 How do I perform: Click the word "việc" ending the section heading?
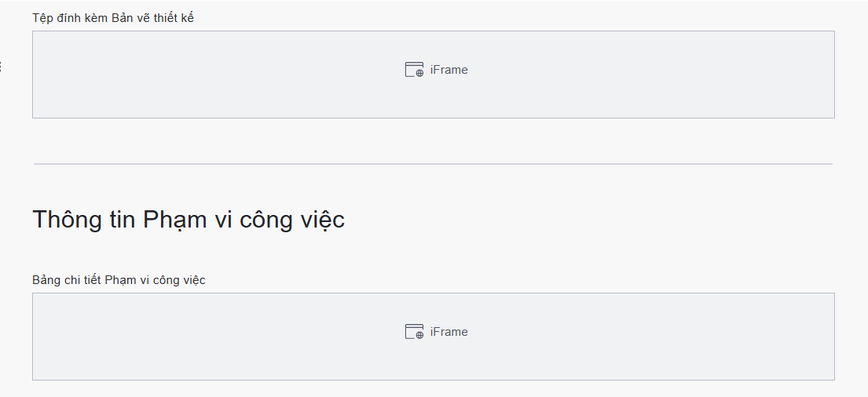tap(321, 220)
